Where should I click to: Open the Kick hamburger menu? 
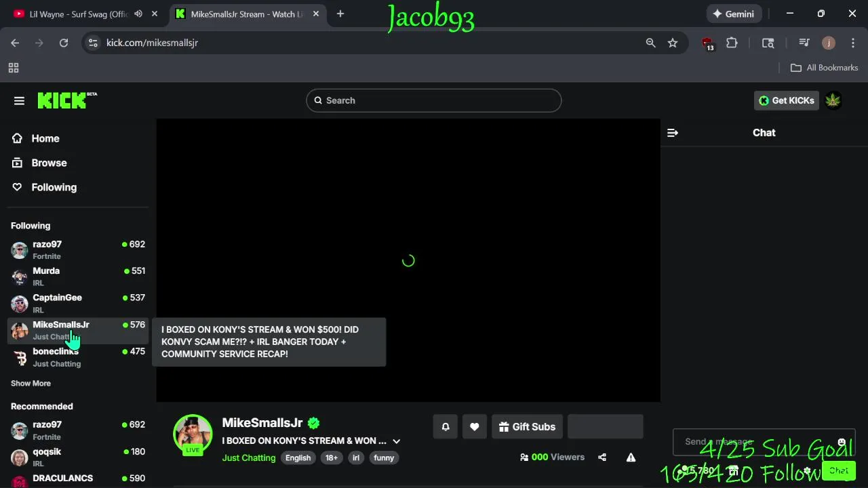19,100
